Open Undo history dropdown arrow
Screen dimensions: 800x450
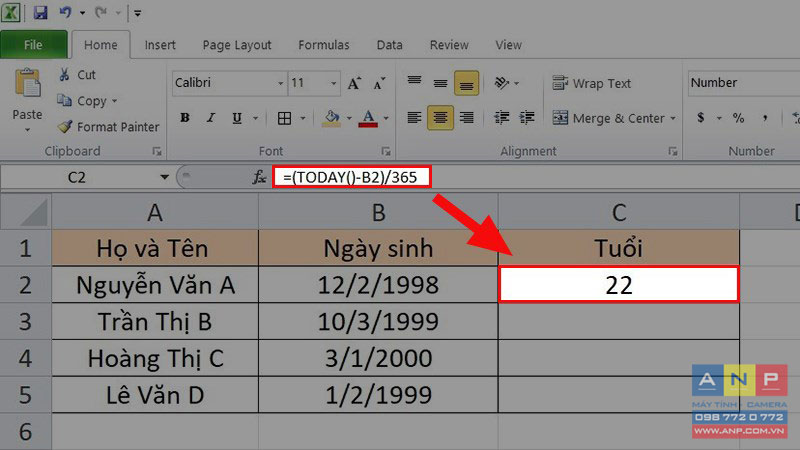coord(82,13)
